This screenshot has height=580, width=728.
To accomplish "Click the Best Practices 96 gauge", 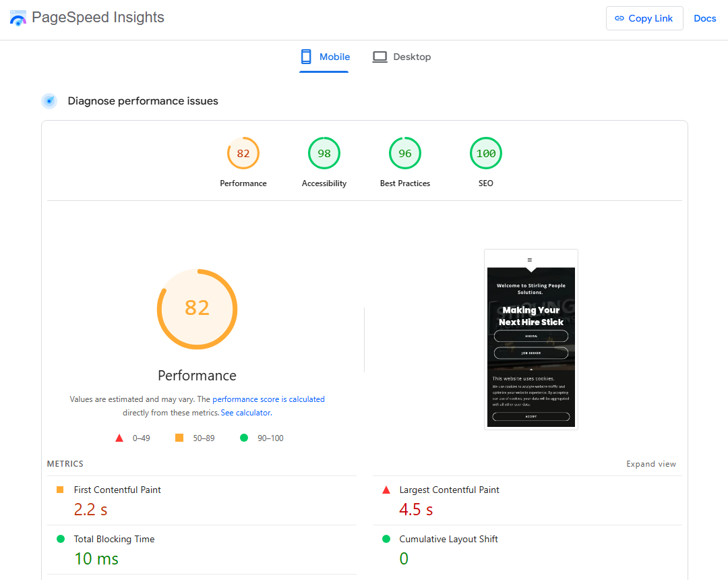I will (x=405, y=154).
